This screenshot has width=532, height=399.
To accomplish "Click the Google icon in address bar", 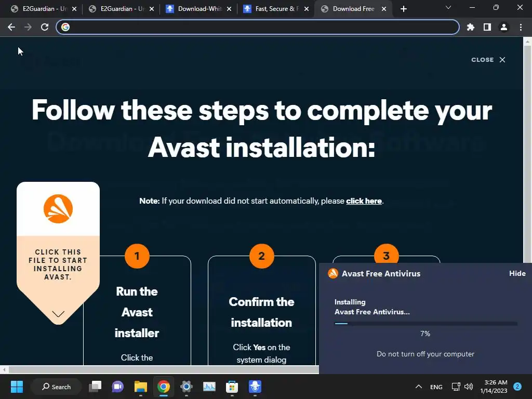I will 65,27.
